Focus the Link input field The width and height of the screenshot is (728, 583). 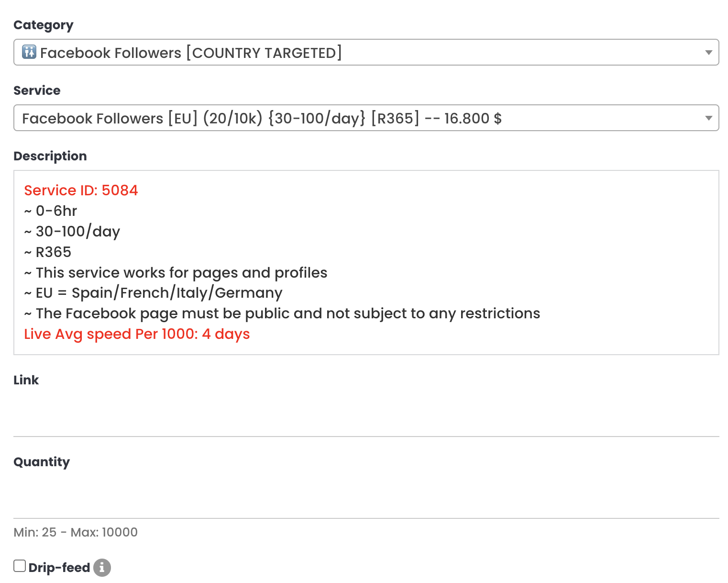pyautogui.click(x=366, y=415)
